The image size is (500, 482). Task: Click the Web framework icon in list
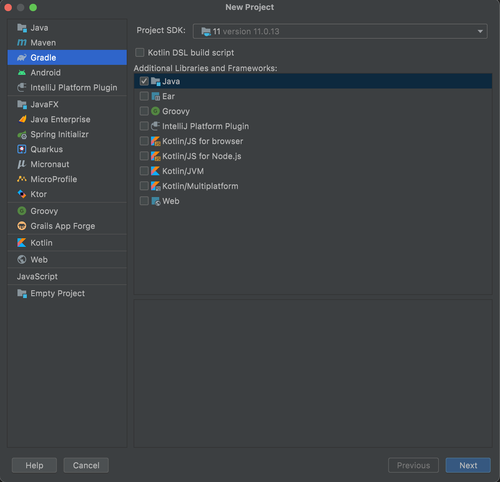coord(156,201)
